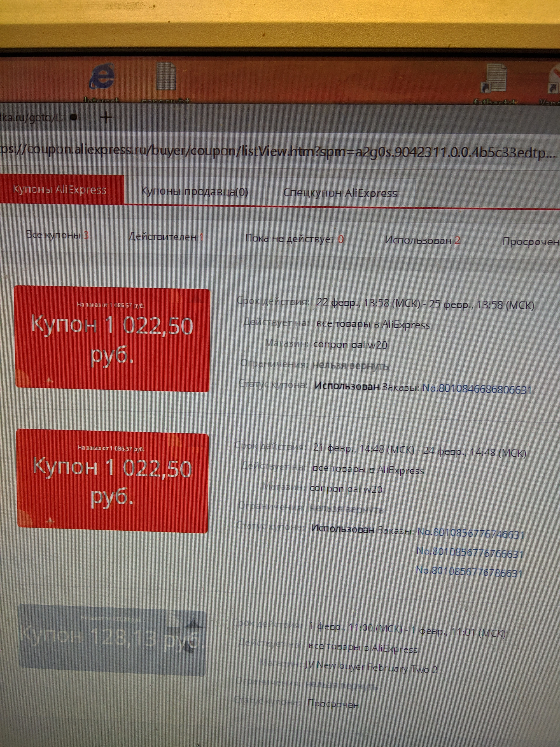Open the Спецкупон AliExpress tab
Image resolution: width=560 pixels, height=747 pixels.
pos(340,193)
